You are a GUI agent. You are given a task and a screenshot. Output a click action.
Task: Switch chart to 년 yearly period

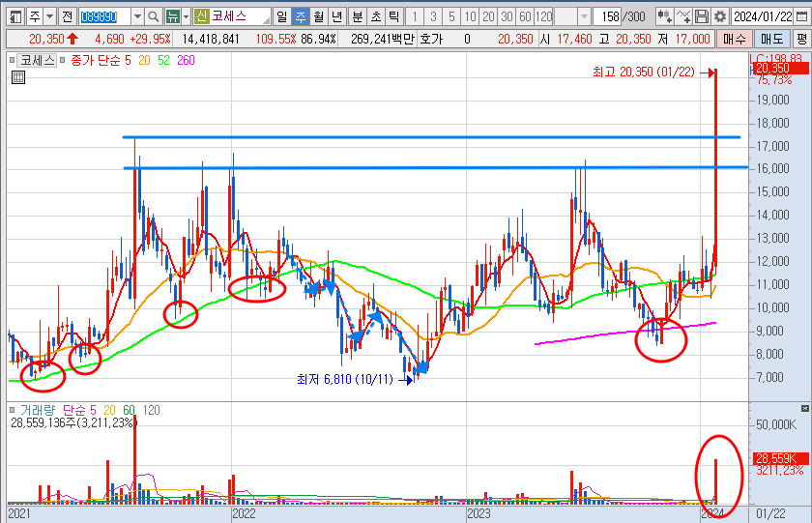pyautogui.click(x=336, y=17)
